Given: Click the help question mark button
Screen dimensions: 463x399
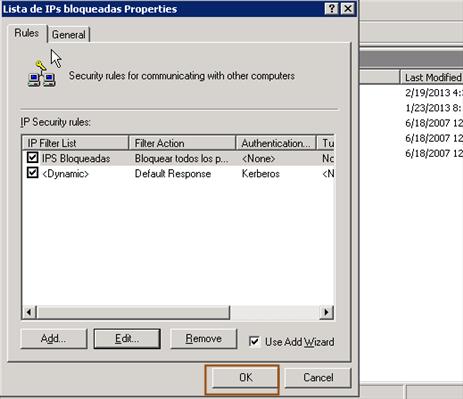Looking at the screenshot, I should (x=331, y=8).
